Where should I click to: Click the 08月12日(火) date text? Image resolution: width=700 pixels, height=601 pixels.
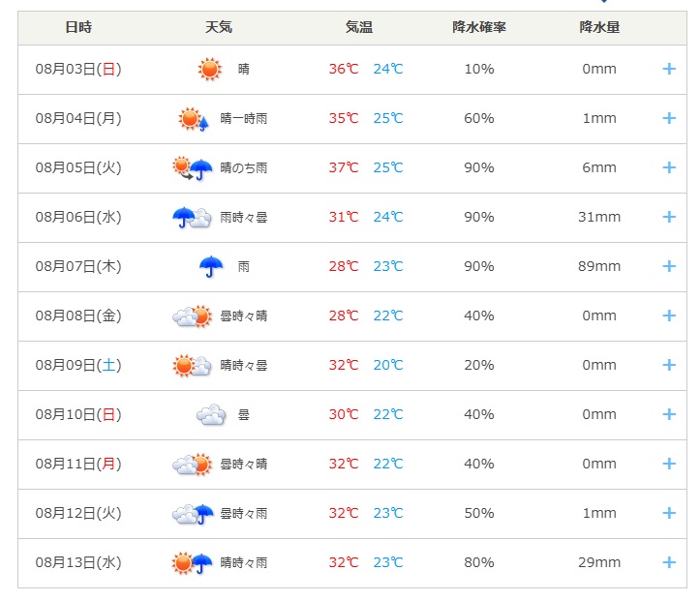pyautogui.click(x=78, y=513)
